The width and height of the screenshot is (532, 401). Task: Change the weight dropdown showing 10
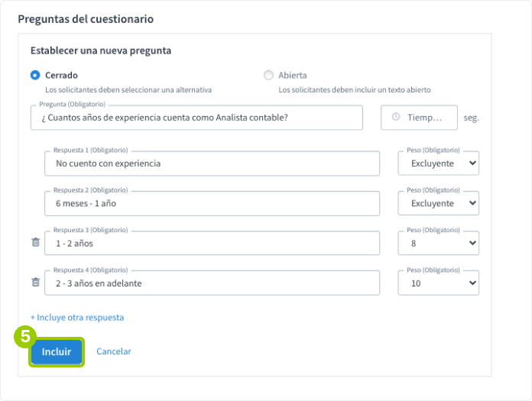[438, 283]
